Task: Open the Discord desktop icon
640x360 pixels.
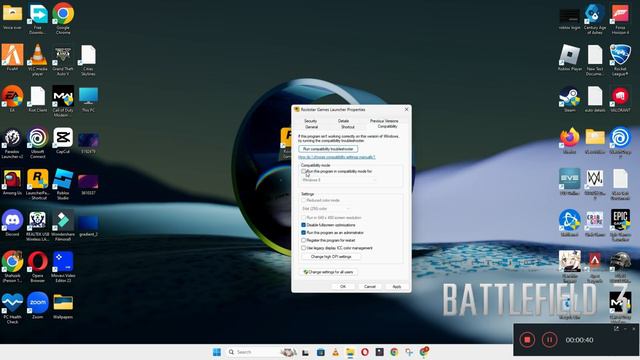Action: pyautogui.click(x=12, y=223)
